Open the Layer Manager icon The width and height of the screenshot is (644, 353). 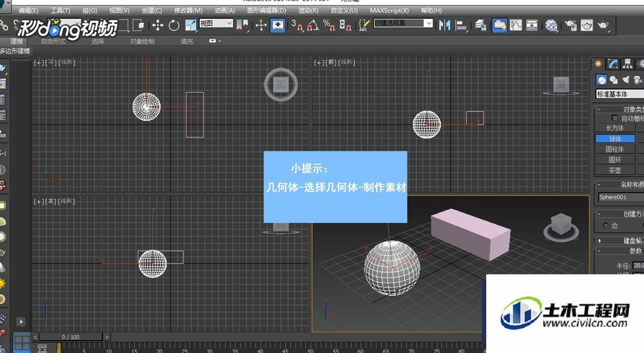click(480, 25)
